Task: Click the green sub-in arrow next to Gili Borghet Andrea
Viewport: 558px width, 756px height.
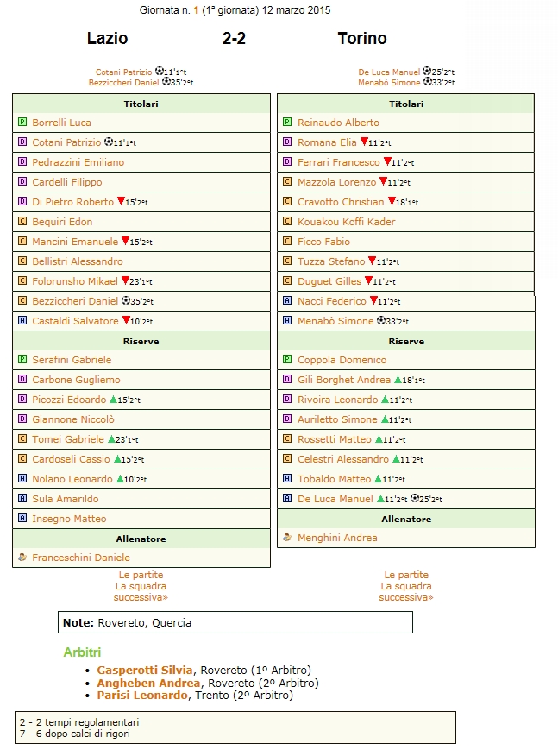Action: coord(398,380)
